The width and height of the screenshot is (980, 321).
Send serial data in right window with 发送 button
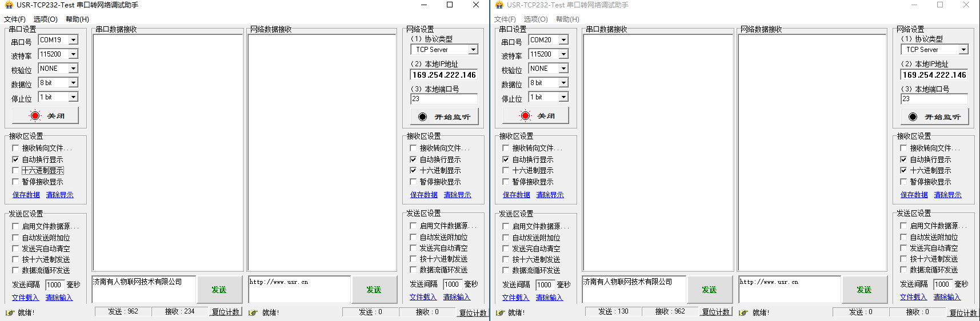(709, 290)
